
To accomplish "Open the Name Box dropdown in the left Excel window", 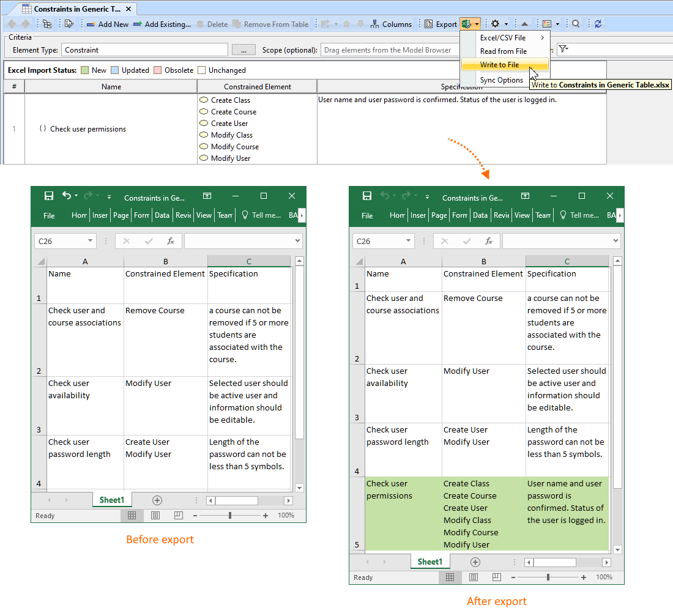I will tap(91, 241).
